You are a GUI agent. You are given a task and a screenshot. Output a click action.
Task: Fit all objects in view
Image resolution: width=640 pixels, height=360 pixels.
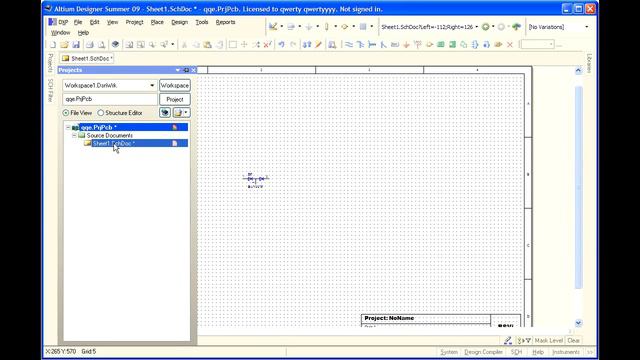coord(140,44)
